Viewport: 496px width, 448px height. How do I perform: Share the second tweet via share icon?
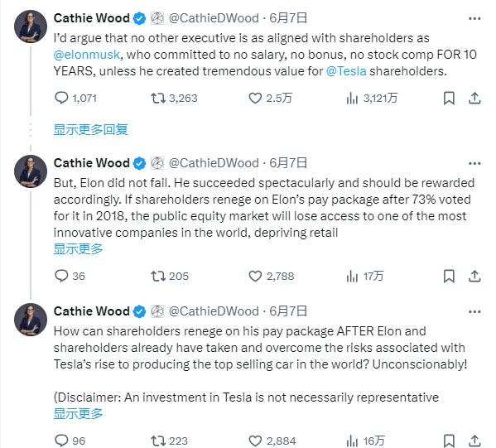pyautogui.click(x=474, y=277)
